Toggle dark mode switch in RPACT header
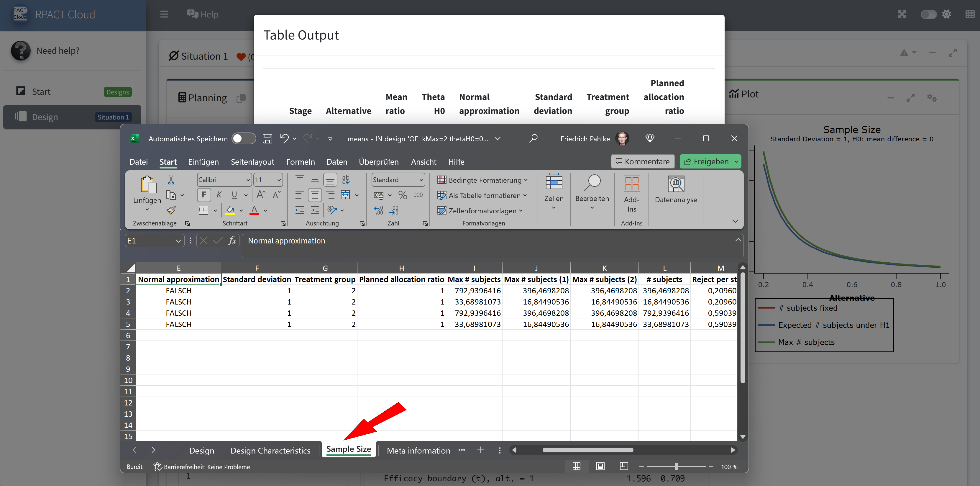The height and width of the screenshot is (486, 980). 928,14
